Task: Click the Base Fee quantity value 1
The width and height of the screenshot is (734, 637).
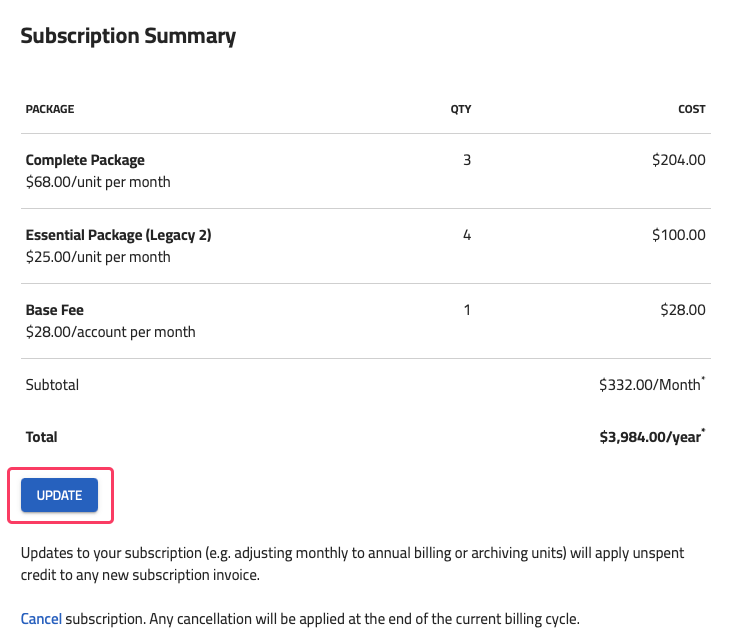Action: tap(467, 310)
